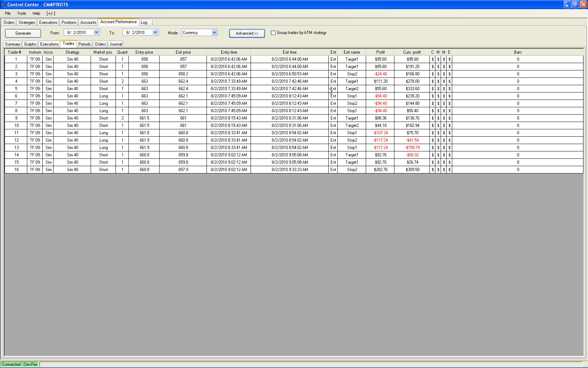Open the To date dropdown
588x368 pixels.
pyautogui.click(x=155, y=32)
